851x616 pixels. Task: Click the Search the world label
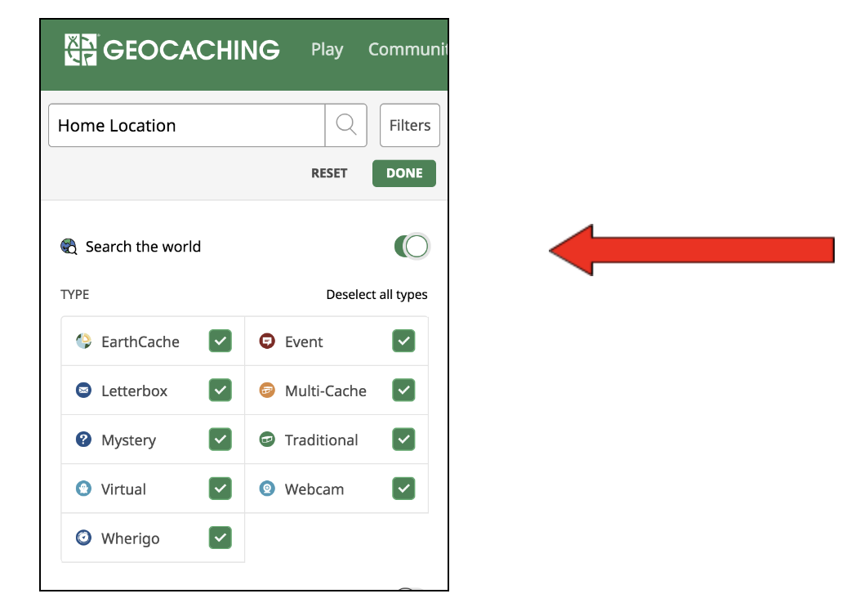(143, 247)
